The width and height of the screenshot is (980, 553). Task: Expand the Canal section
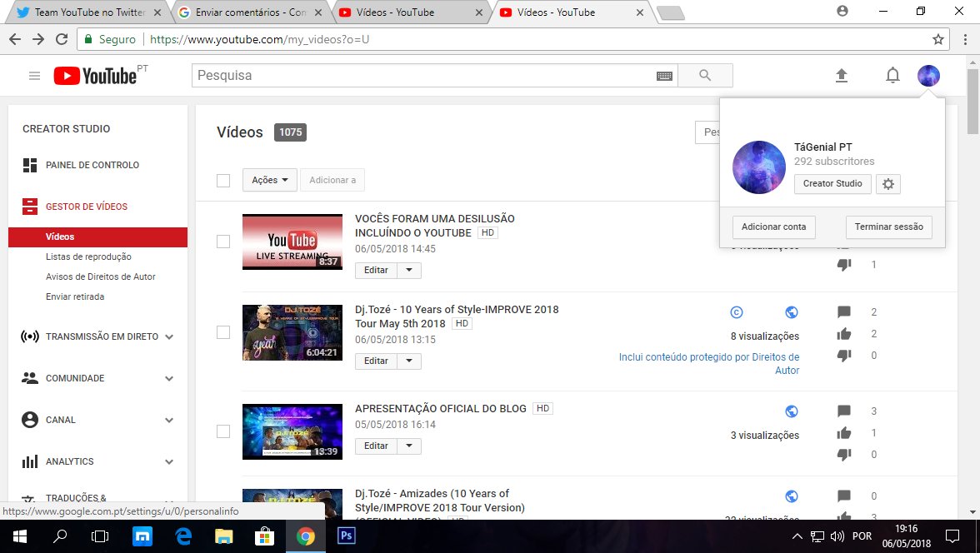tap(169, 421)
